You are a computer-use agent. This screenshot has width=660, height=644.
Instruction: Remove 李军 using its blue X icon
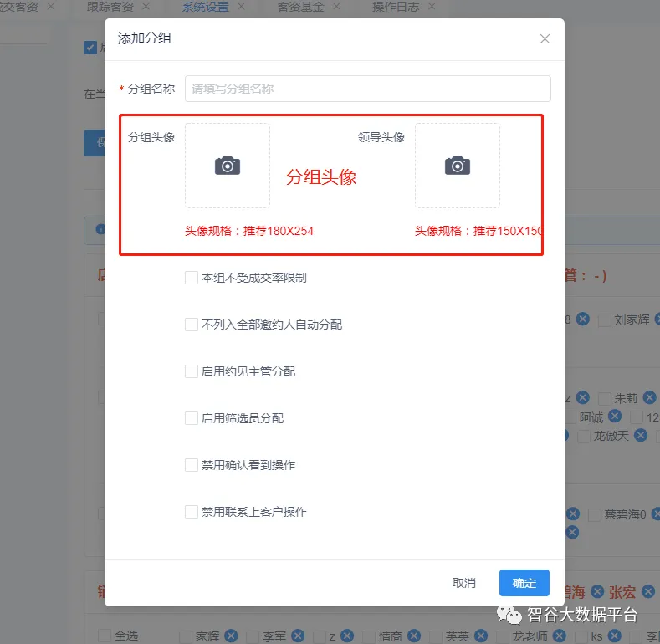298,636
